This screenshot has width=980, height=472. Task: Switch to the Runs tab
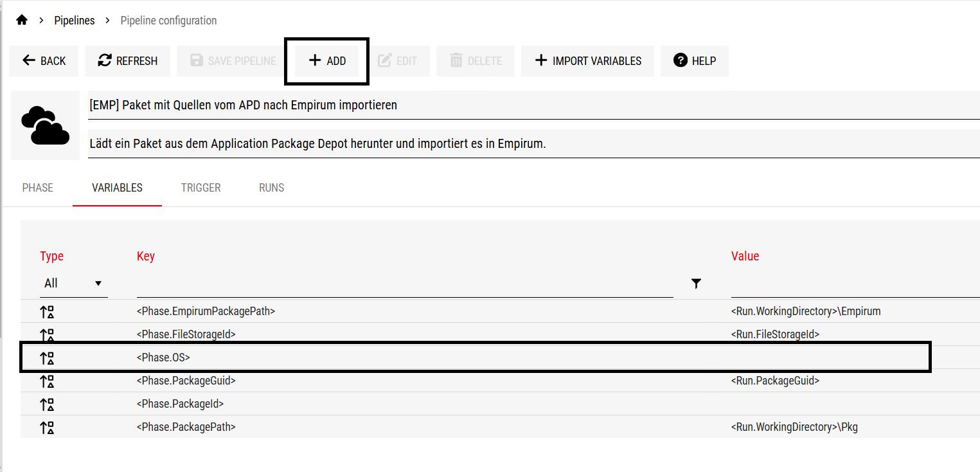click(x=271, y=188)
